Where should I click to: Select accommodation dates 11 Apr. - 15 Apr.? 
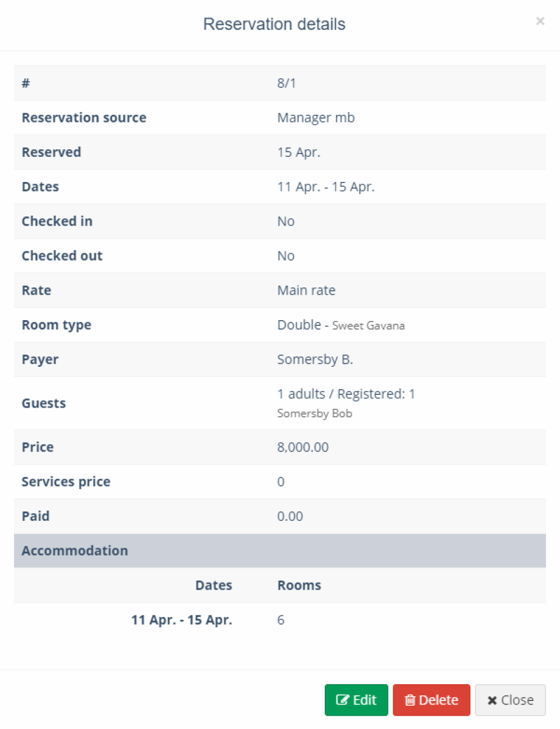click(181, 619)
